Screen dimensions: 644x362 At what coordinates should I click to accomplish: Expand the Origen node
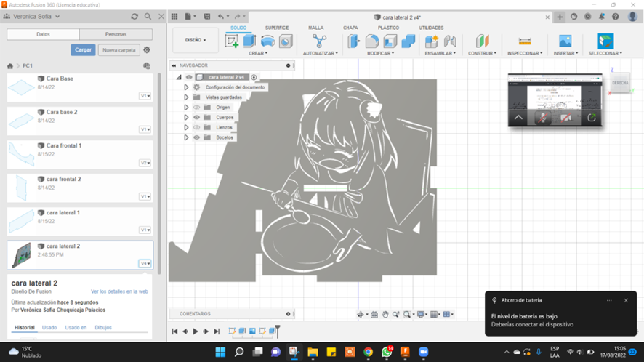186,108
